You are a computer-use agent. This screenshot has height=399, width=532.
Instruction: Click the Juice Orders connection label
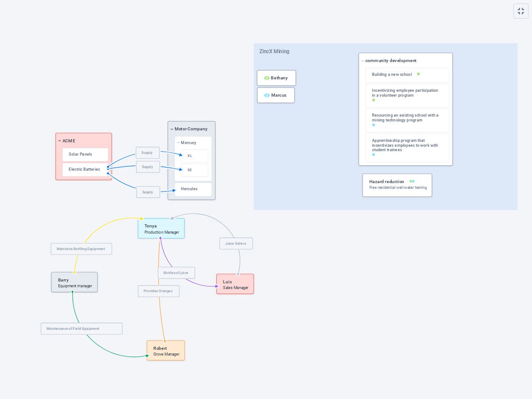click(x=236, y=243)
